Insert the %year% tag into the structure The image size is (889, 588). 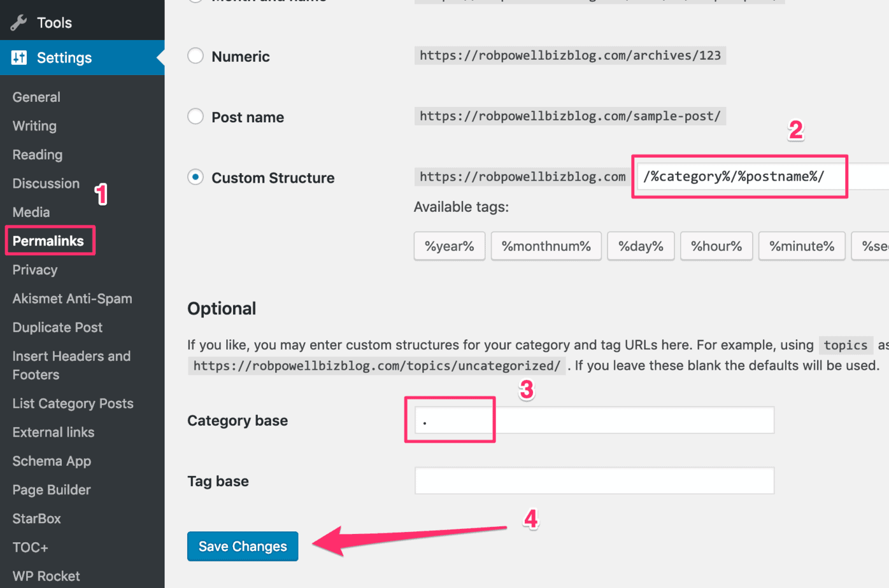click(450, 246)
